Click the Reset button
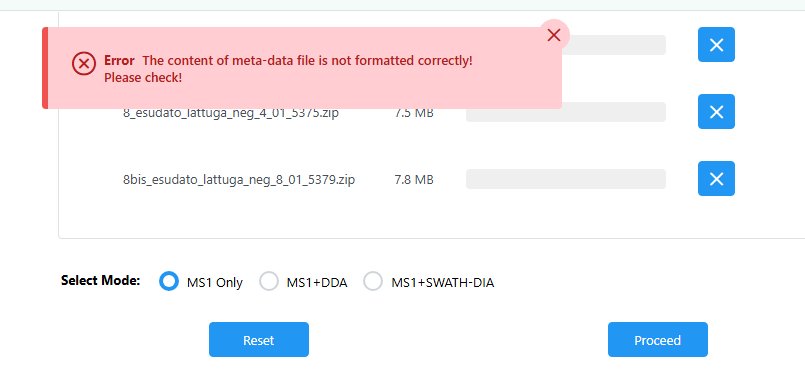This screenshot has width=805, height=387. point(259,340)
